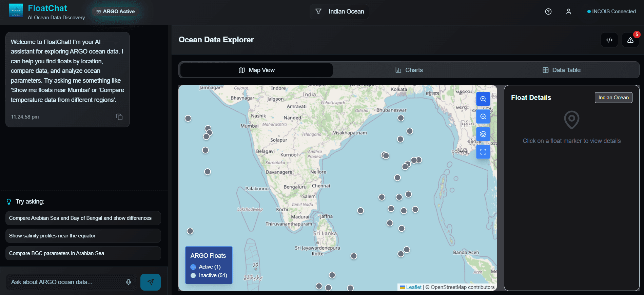Open the Leaflet attribution link
This screenshot has height=295, width=644.
coord(413,287)
